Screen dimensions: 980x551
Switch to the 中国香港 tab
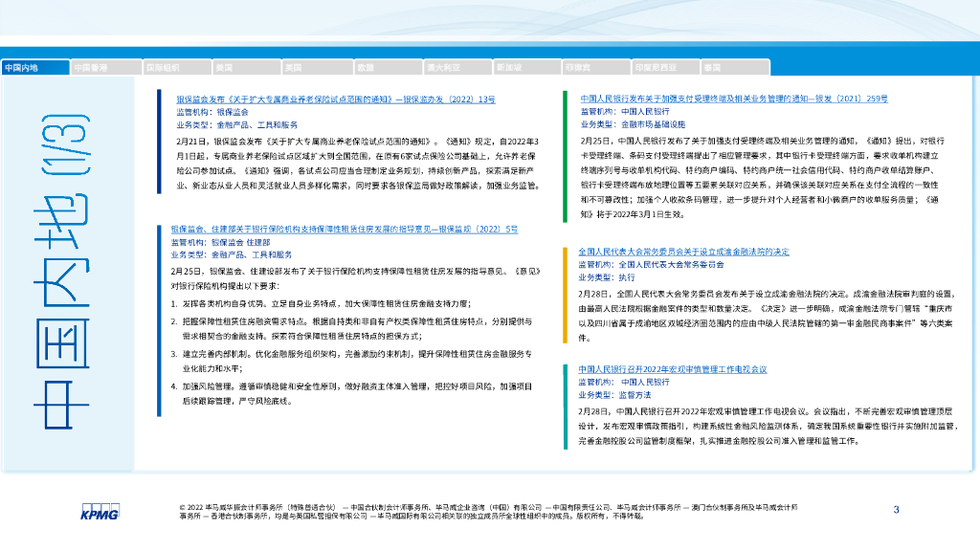pyautogui.click(x=105, y=68)
